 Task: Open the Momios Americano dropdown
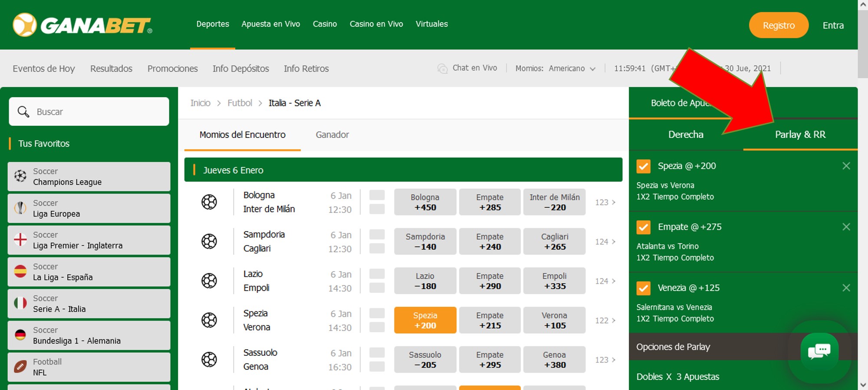[555, 69]
